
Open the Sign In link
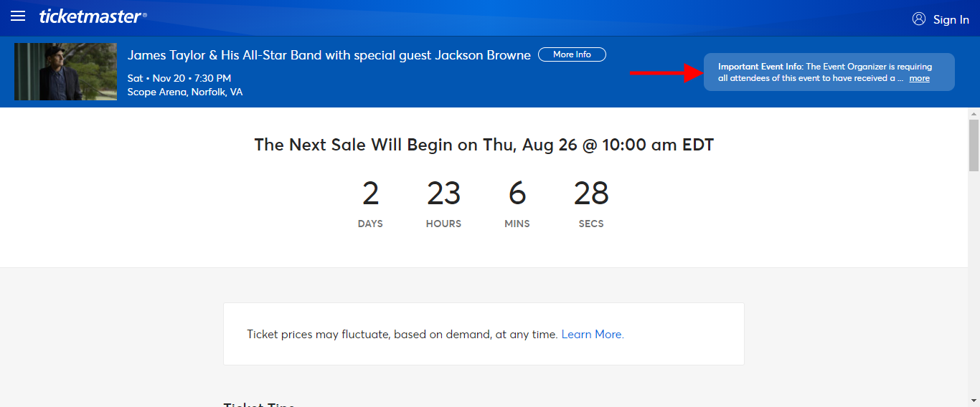pos(951,19)
